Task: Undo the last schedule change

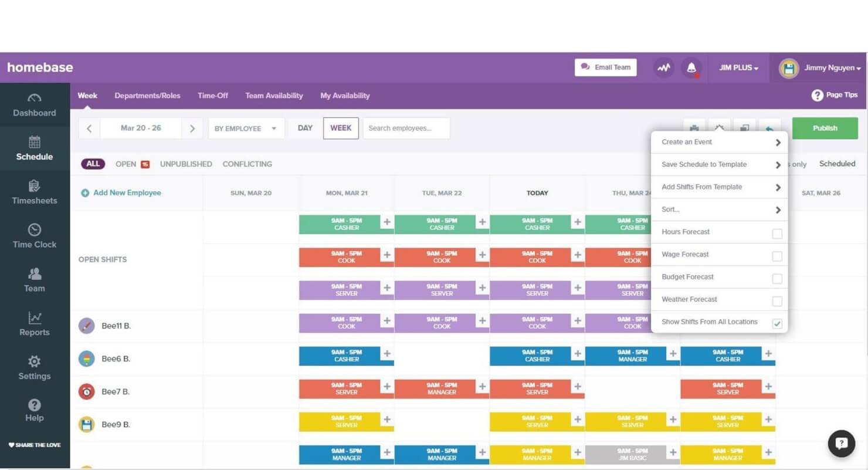Action: coord(770,128)
